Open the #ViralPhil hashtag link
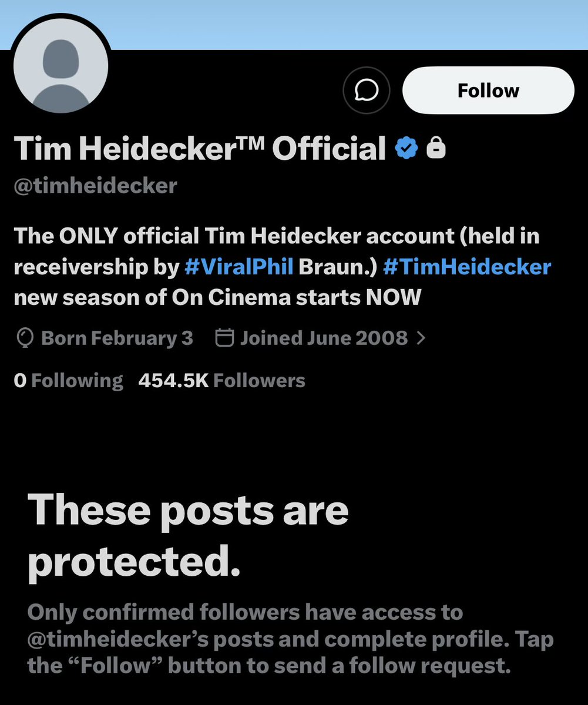Screen dimensions: 588x705 click(238, 267)
